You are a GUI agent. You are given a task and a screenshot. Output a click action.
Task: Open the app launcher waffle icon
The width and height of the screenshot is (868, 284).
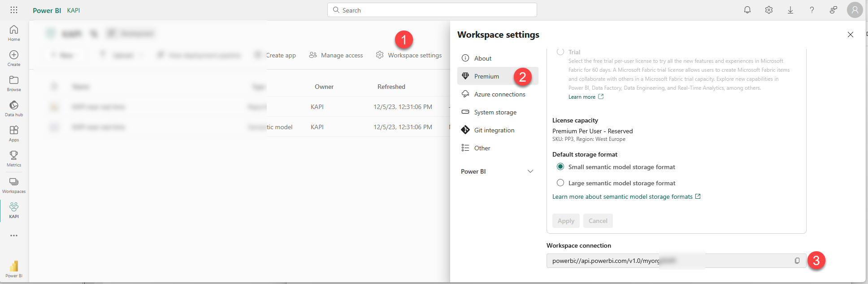coord(14,10)
